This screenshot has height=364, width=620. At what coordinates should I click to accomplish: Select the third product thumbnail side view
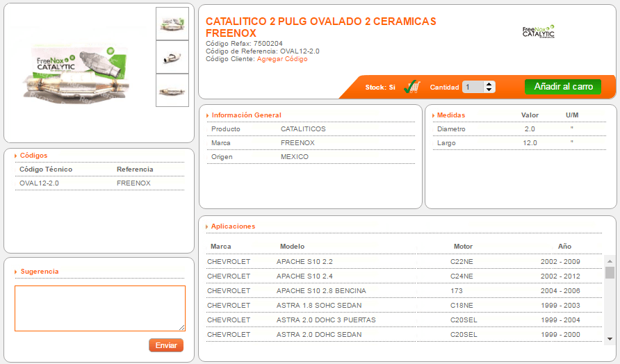[172, 90]
